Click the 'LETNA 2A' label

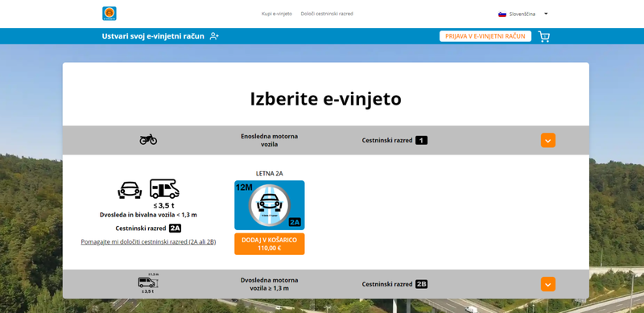tap(270, 174)
